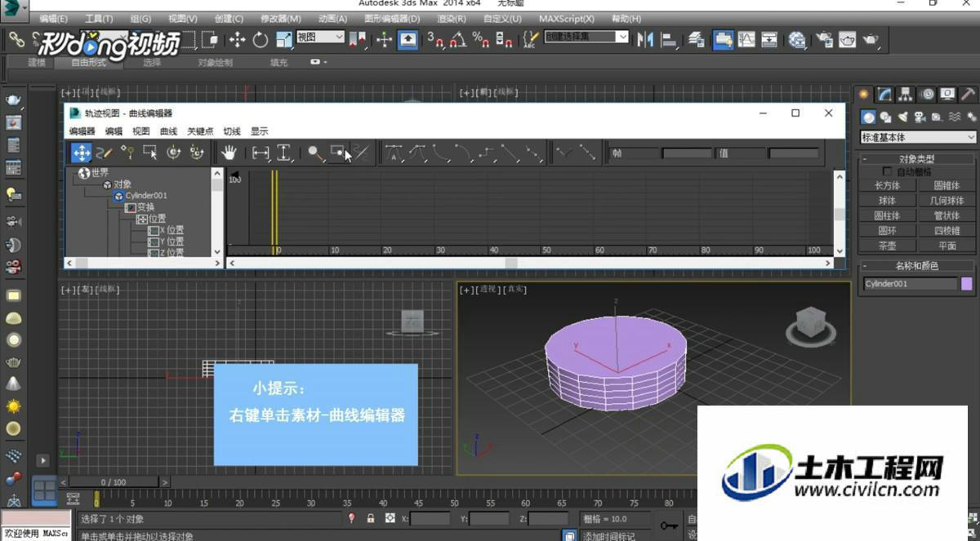Select the Draw Curves pencil tool

(x=104, y=153)
